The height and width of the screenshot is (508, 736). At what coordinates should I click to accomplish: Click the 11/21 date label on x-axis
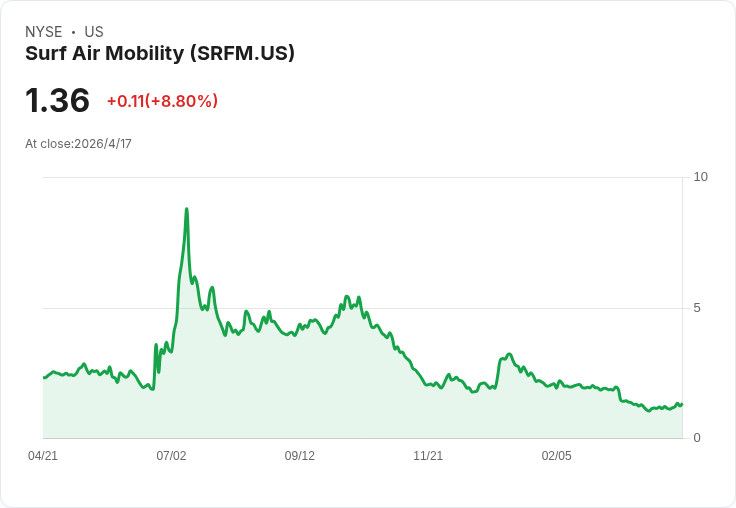[428, 455]
